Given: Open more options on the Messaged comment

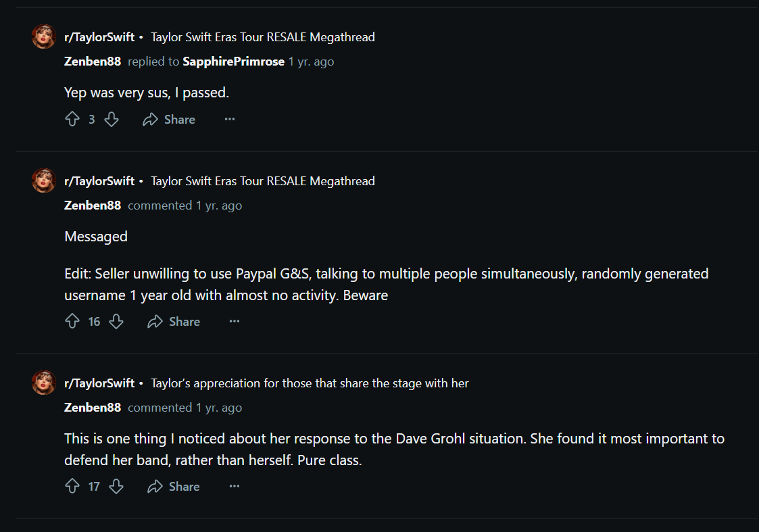Looking at the screenshot, I should (x=235, y=322).
